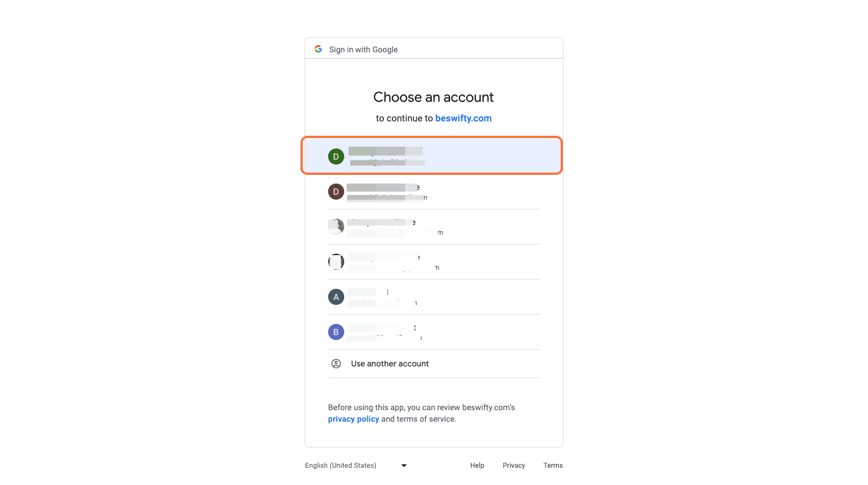Choose the account with B avatar
The width and height of the screenshot is (868, 485).
coord(434,332)
